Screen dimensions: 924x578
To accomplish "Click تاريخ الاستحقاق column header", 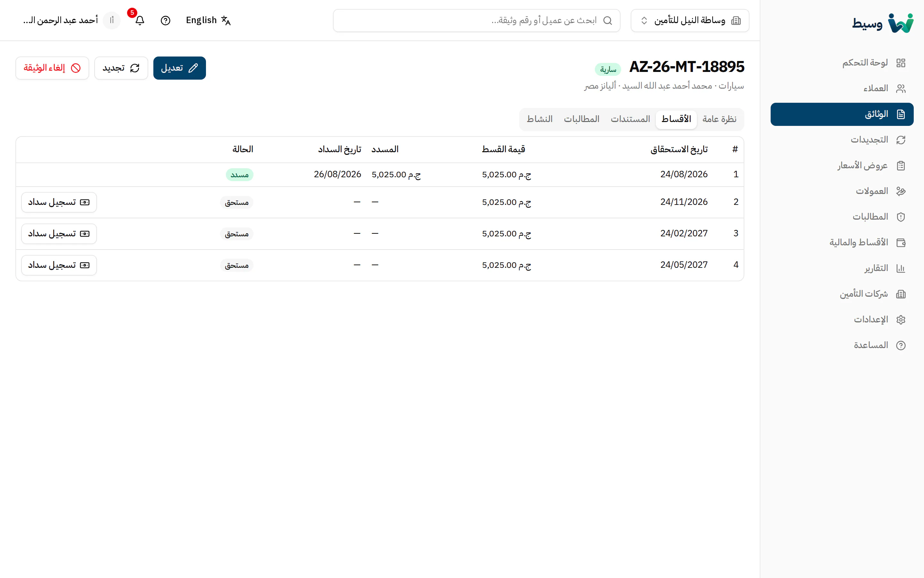I will (679, 149).
